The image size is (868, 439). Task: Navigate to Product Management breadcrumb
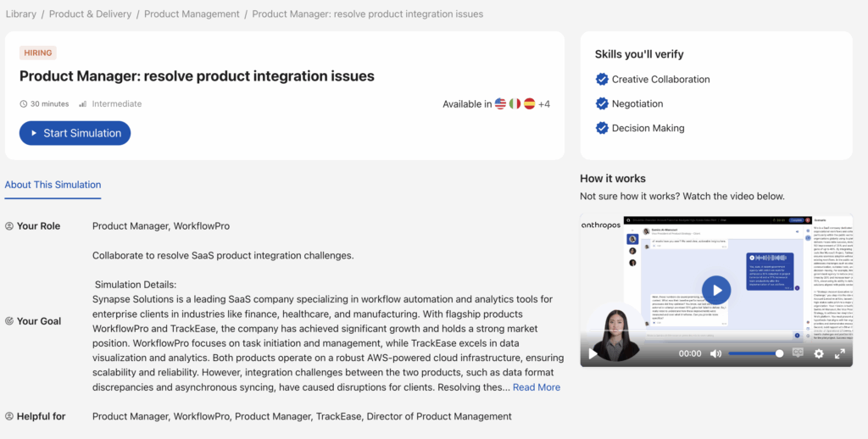192,14
